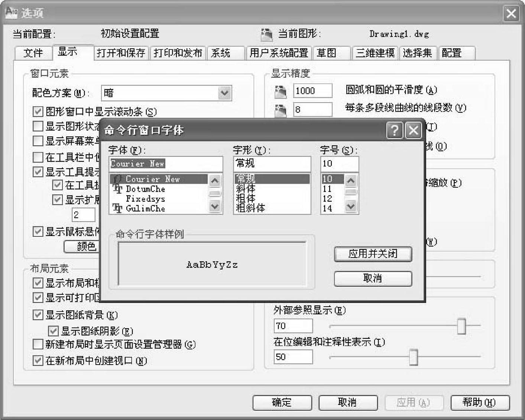Enable the 显示屏幕菜单 checkbox
The height and width of the screenshot is (420, 525).
[x=38, y=141]
